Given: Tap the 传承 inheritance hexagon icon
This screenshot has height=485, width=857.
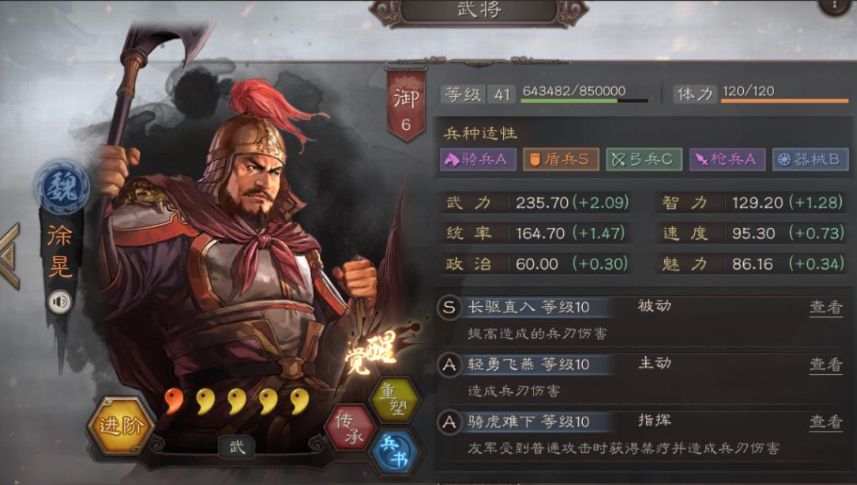Looking at the screenshot, I should tap(351, 428).
